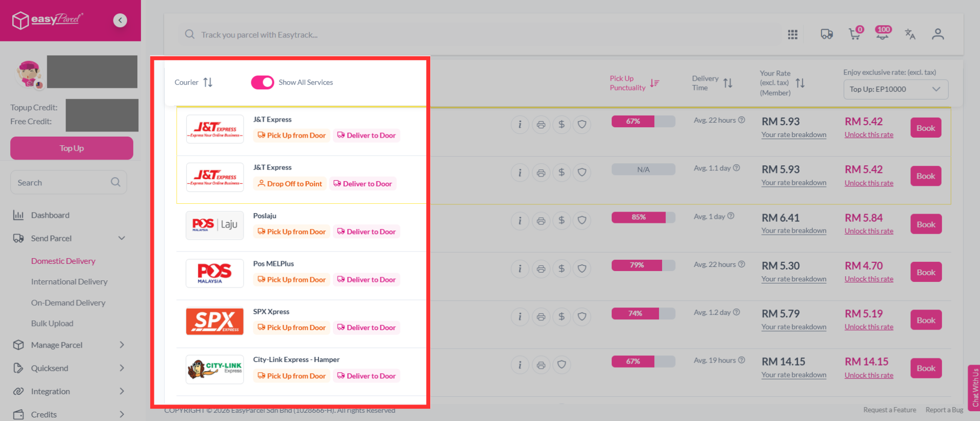This screenshot has width=980, height=421.
Task: Open the Top Up: EP10000 dropdown
Action: pos(895,89)
